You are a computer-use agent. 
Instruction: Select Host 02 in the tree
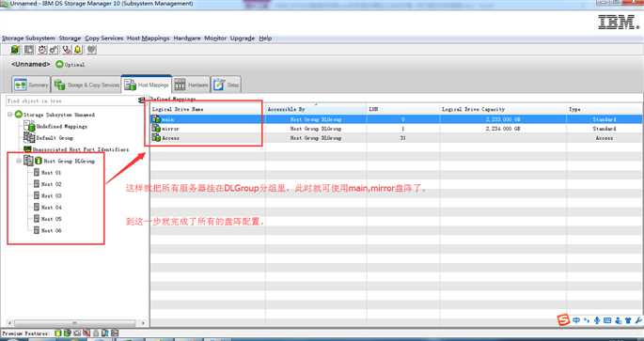click(51, 184)
